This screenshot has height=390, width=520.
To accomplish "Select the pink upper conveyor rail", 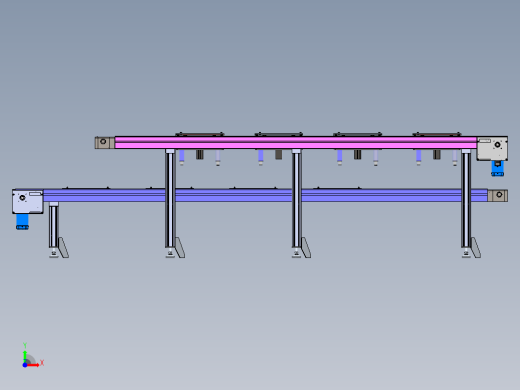I will pyautogui.click(x=296, y=142).
